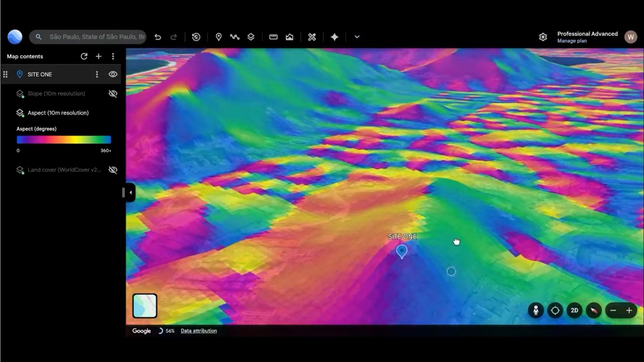Select the Add placemark pin tool
644x362 pixels.
click(219, 37)
